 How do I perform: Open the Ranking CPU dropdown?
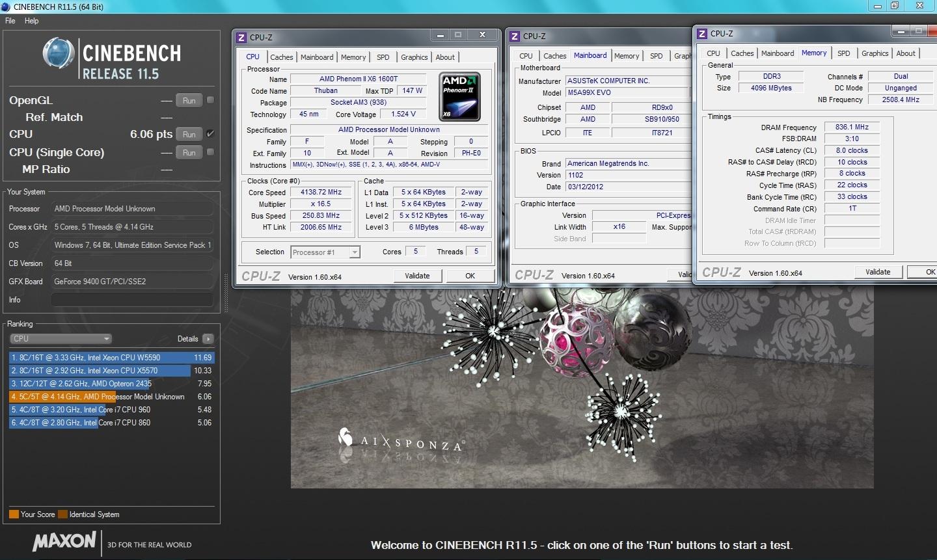pyautogui.click(x=61, y=339)
